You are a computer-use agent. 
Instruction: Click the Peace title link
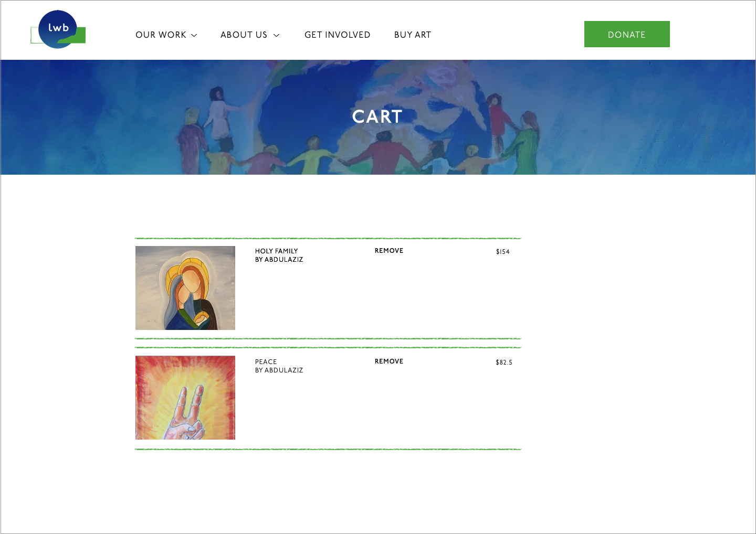point(266,362)
